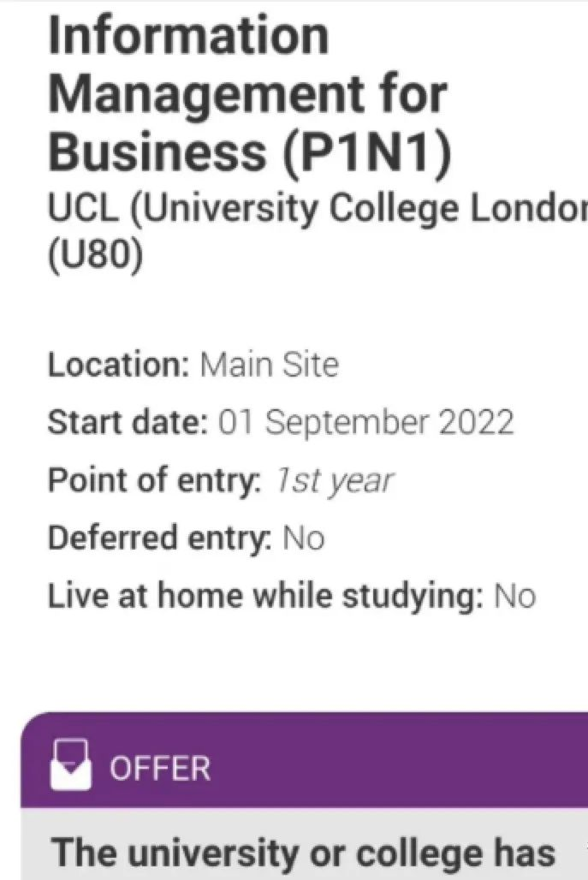Open UCL University College London provider name
Screen dimensions: 588x880
coord(318,210)
